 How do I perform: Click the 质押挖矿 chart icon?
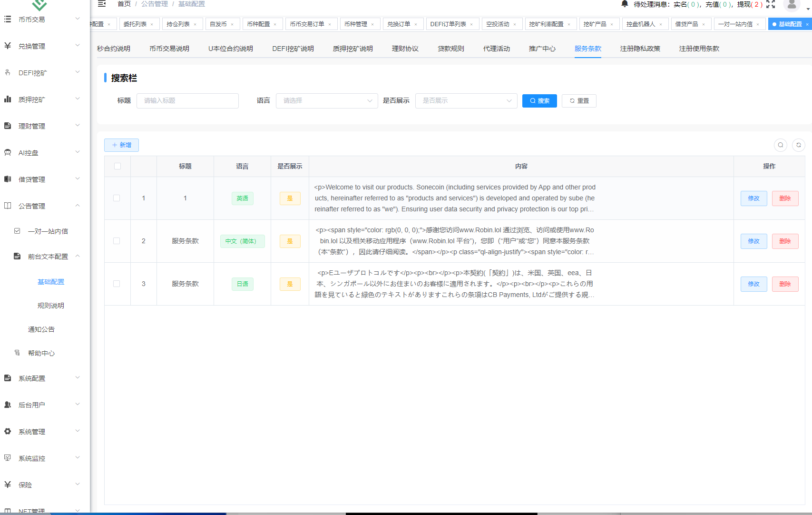click(x=8, y=99)
